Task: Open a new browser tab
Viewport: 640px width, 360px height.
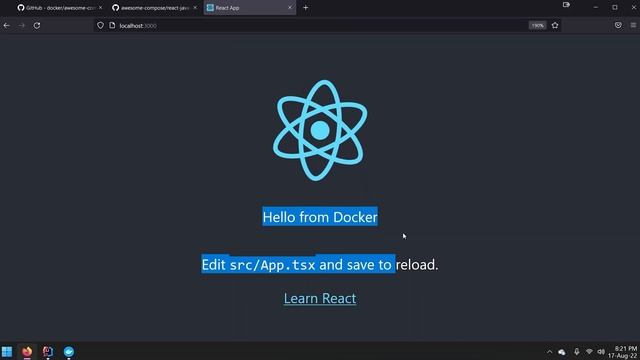Action: click(x=306, y=8)
